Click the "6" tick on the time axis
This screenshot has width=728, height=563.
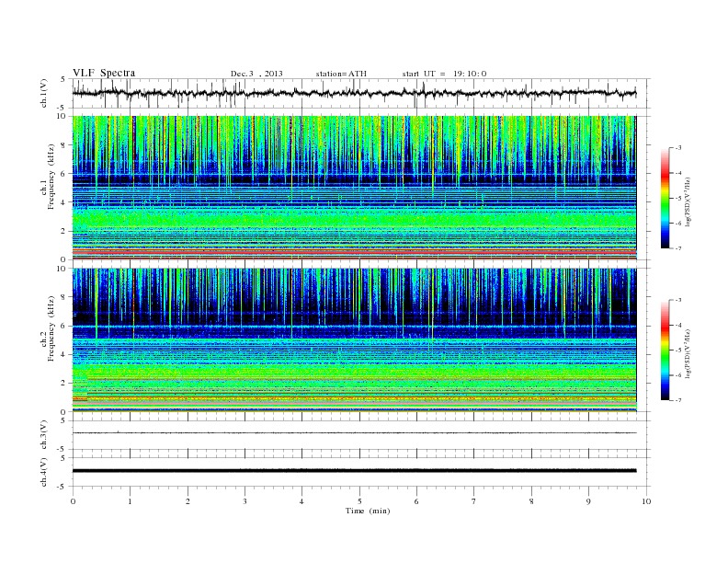(416, 501)
